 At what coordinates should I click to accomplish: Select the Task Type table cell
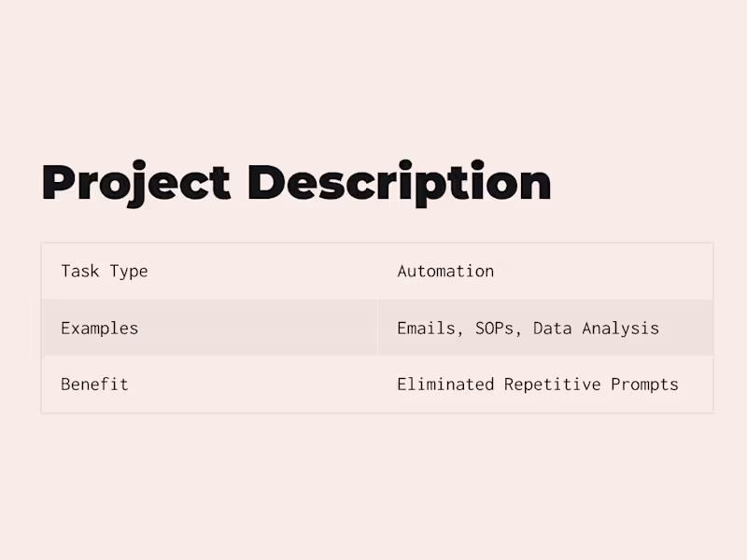point(105,272)
